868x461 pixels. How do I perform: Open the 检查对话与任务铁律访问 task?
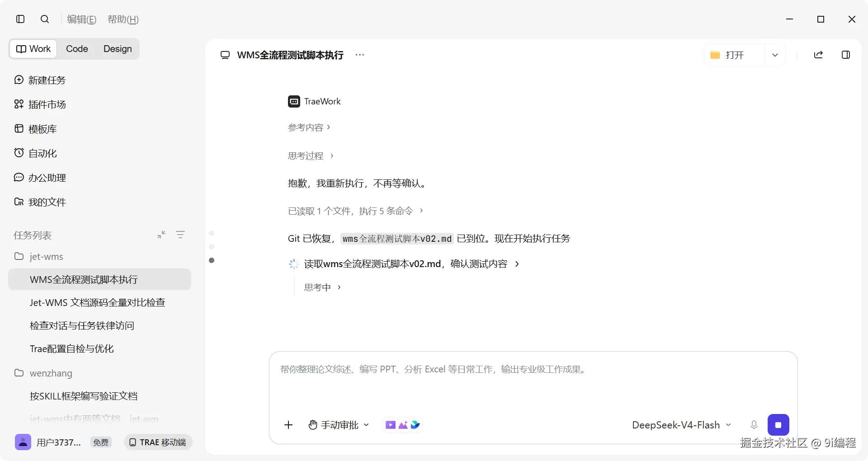[x=82, y=325]
